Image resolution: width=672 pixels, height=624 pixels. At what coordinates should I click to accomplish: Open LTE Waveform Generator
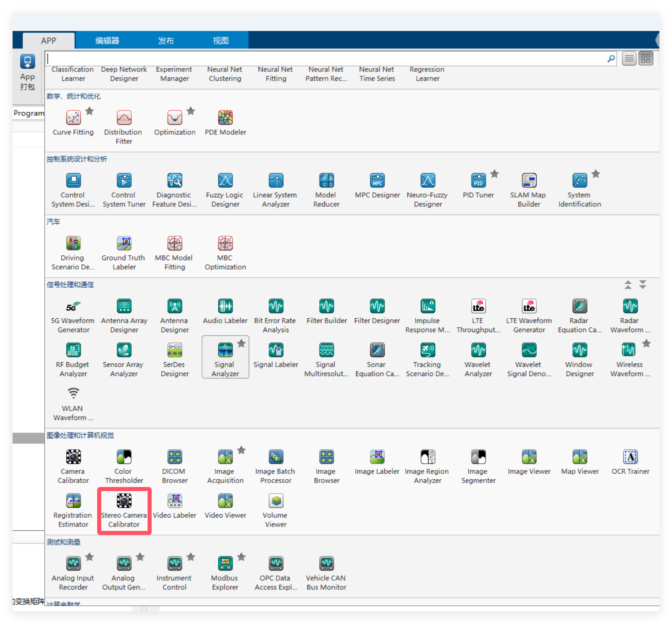click(529, 315)
